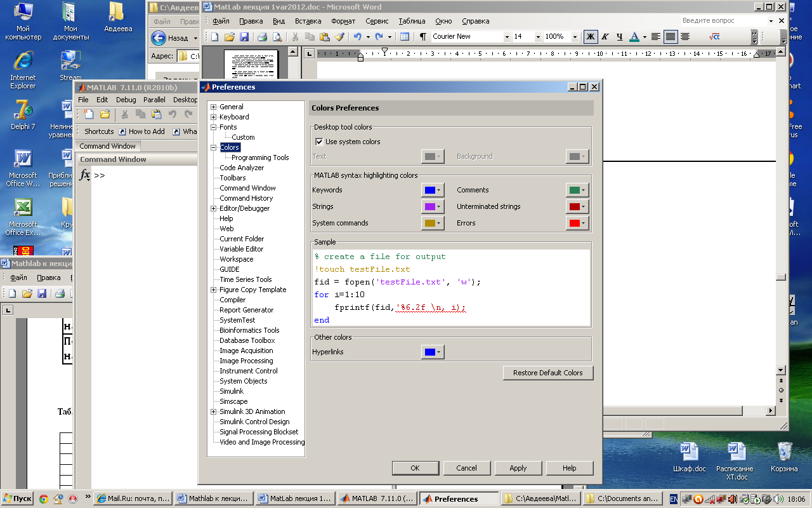This screenshot has height=508, width=812.
Task: Open Таблица menu in Word
Action: [412, 21]
